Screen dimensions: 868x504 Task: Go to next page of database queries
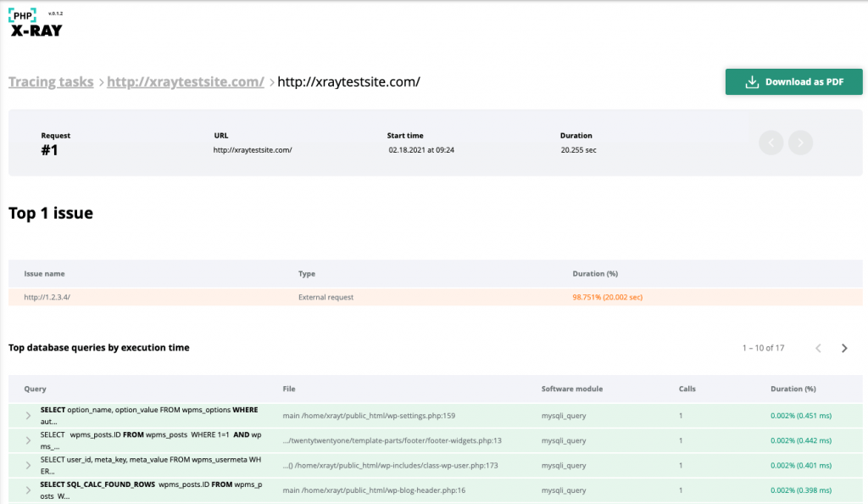point(843,348)
